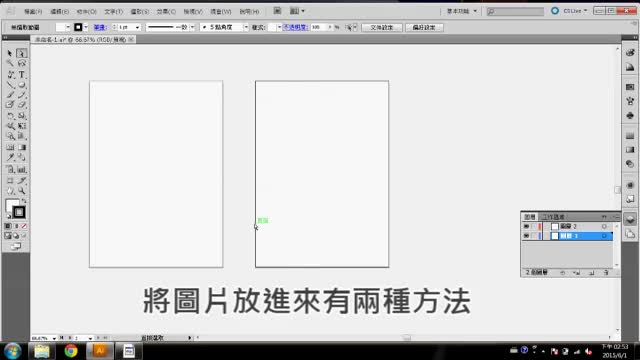Viewport: 640px width, 360px height.
Task: Select the Hand tool
Action: point(10,191)
